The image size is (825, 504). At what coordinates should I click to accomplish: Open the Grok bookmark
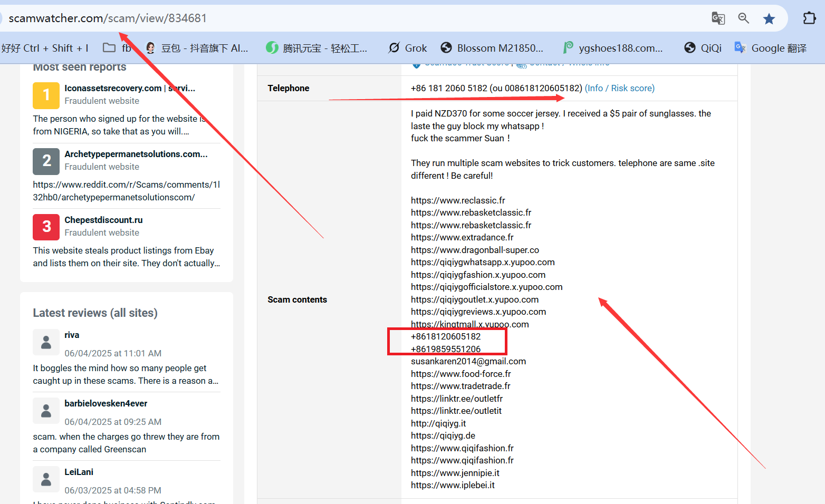[408, 48]
